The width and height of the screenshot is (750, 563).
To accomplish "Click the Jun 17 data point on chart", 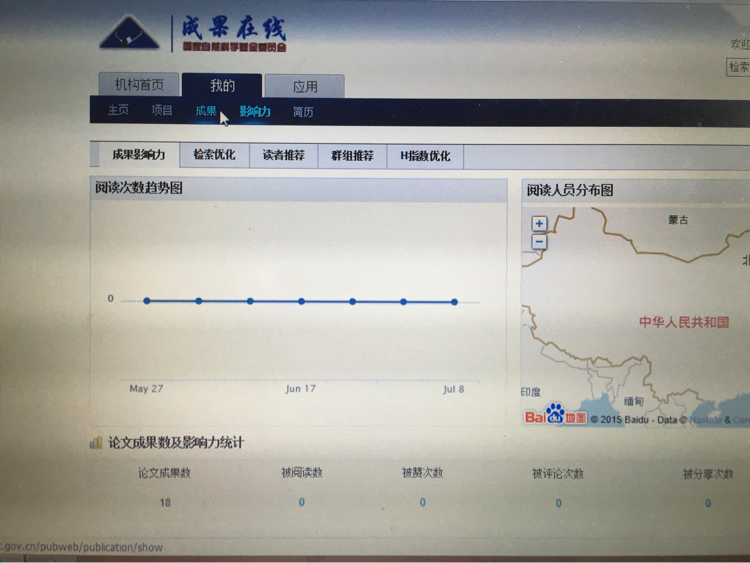I will (x=301, y=301).
